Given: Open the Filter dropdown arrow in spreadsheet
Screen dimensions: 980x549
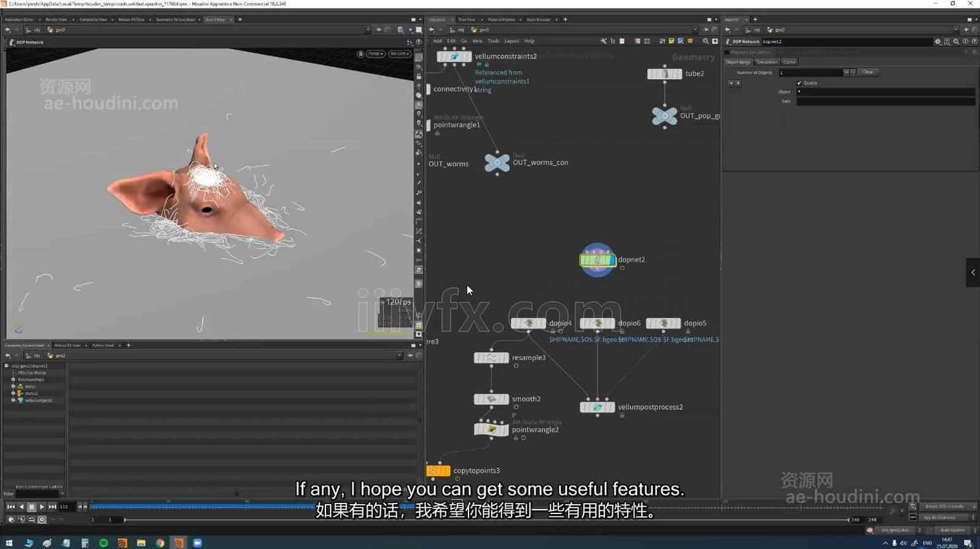Looking at the screenshot, I should (61, 494).
